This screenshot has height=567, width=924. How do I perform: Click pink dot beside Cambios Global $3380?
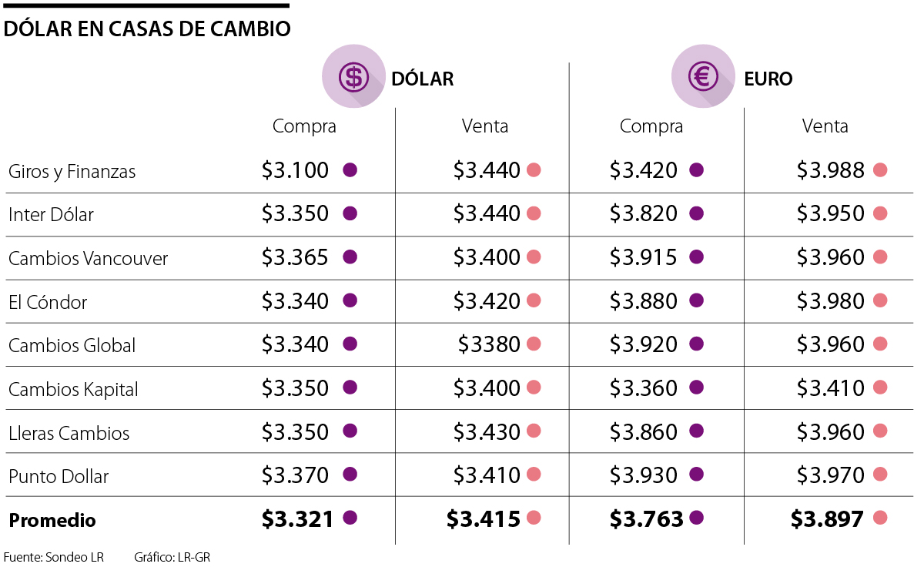[x=534, y=344]
